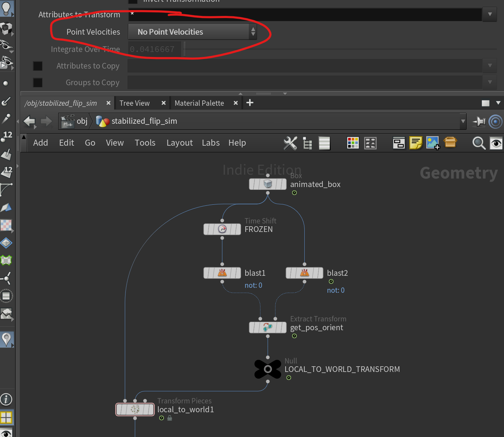Add background image via picture icon
504x437 pixels.
click(x=433, y=143)
